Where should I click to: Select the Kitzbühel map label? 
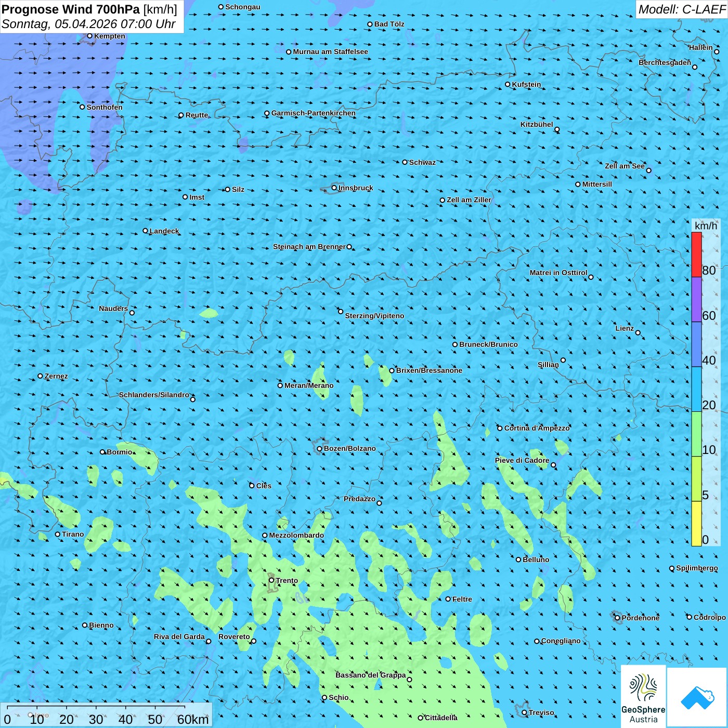(537, 124)
